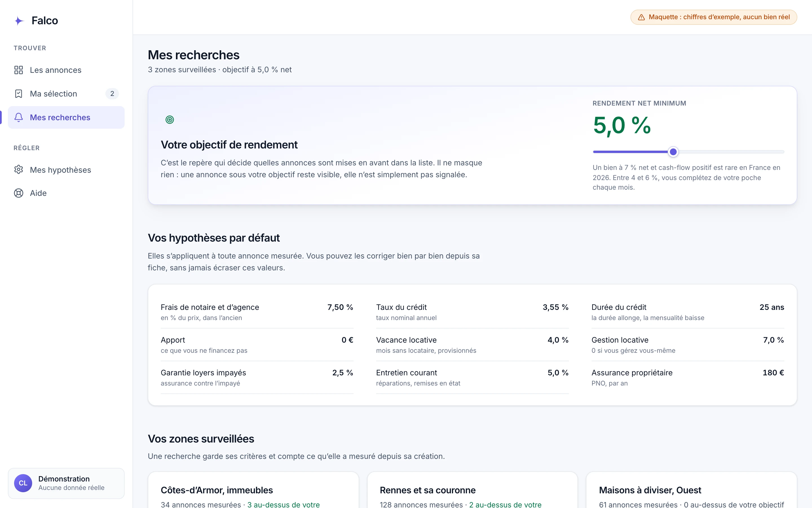Click the Mes recherches page title
The image size is (812, 508).
point(194,55)
